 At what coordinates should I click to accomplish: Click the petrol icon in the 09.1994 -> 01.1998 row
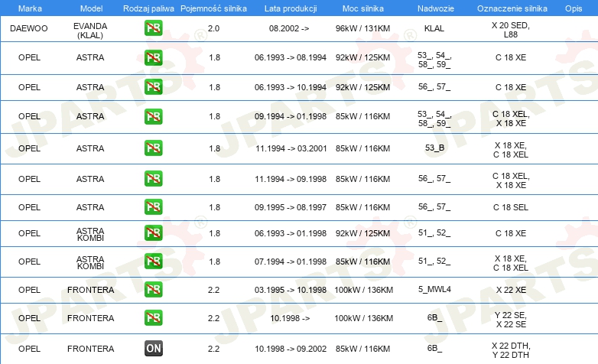point(153,116)
